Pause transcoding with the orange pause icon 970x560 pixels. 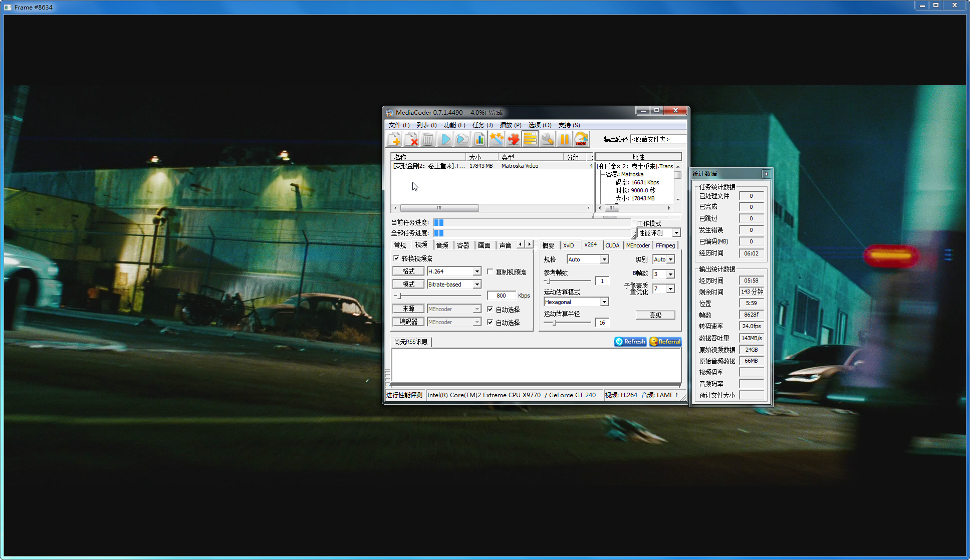click(565, 139)
